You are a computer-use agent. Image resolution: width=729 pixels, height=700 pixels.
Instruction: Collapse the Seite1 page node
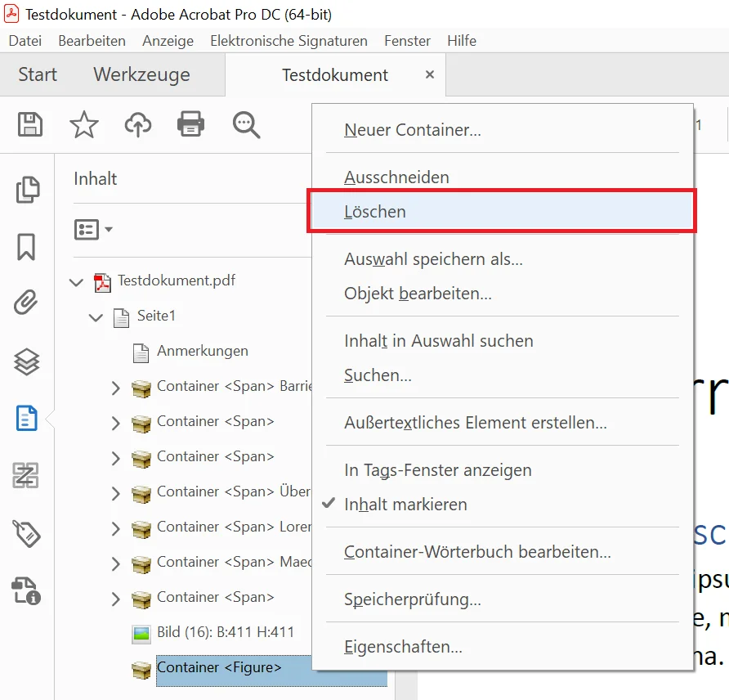pos(96,317)
